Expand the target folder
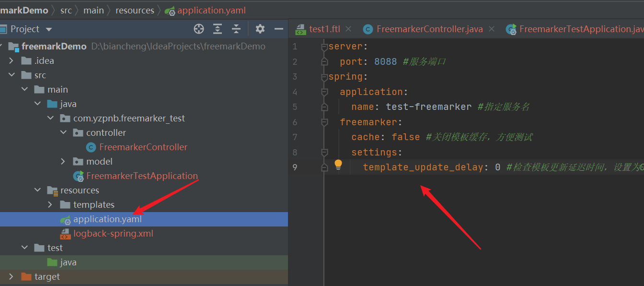644x286 pixels. point(11,277)
